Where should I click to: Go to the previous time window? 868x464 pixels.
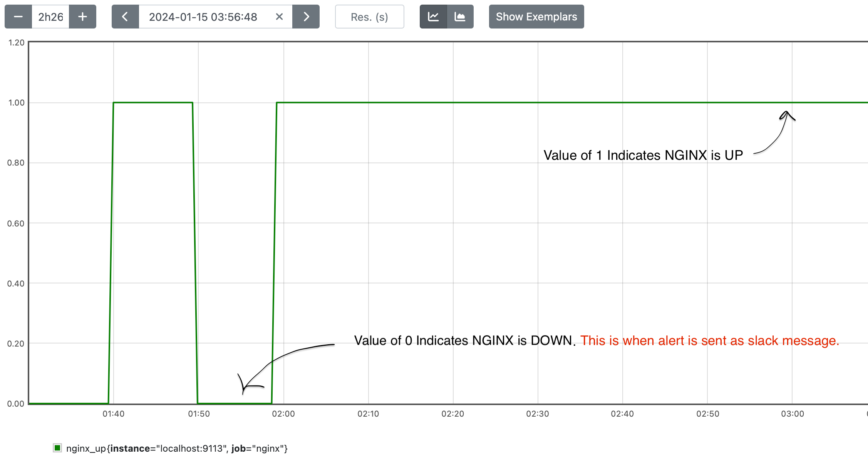(125, 17)
